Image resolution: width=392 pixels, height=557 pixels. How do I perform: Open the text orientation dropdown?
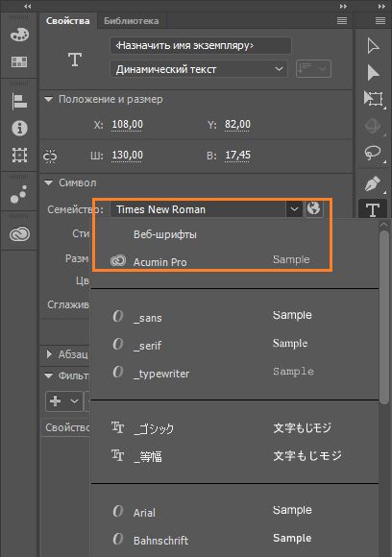click(313, 68)
